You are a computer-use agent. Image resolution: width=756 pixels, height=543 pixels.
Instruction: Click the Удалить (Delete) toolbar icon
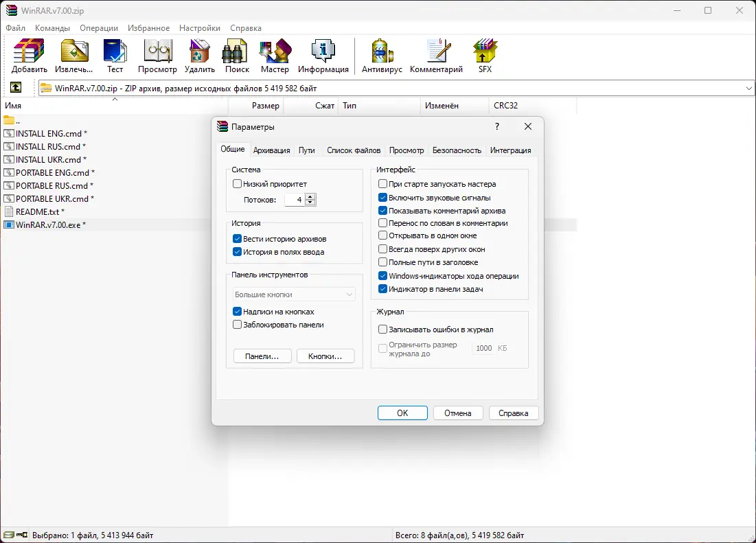[x=199, y=51]
